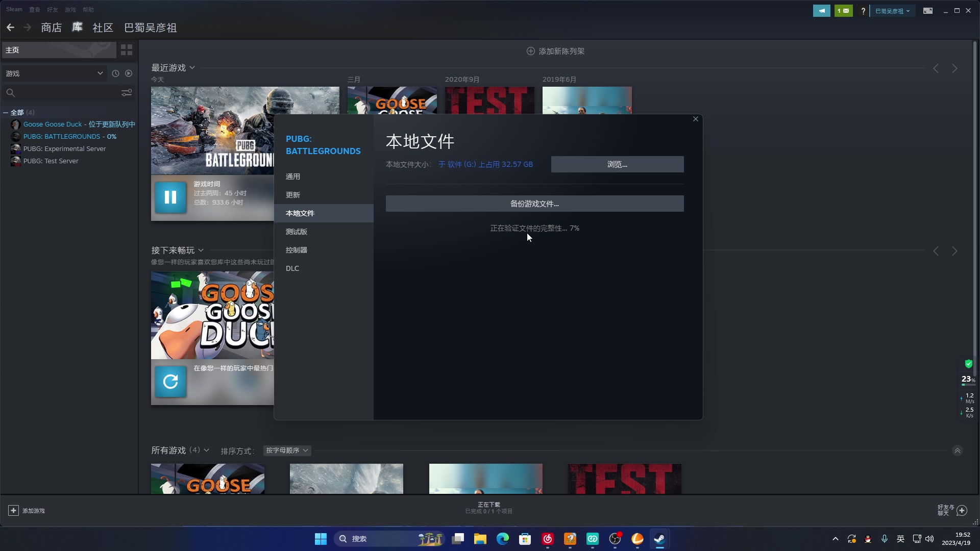
Task: Click the ready-to-play filter icon
Action: tap(129, 73)
